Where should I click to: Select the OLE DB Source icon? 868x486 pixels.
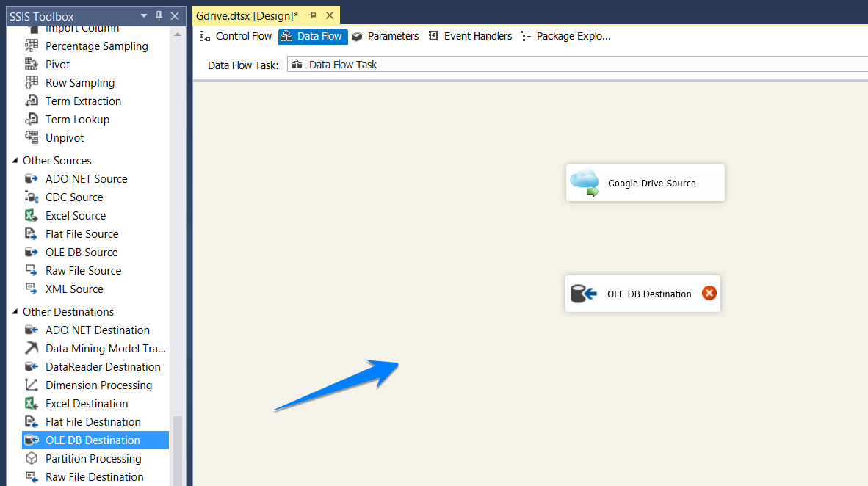[32, 252]
